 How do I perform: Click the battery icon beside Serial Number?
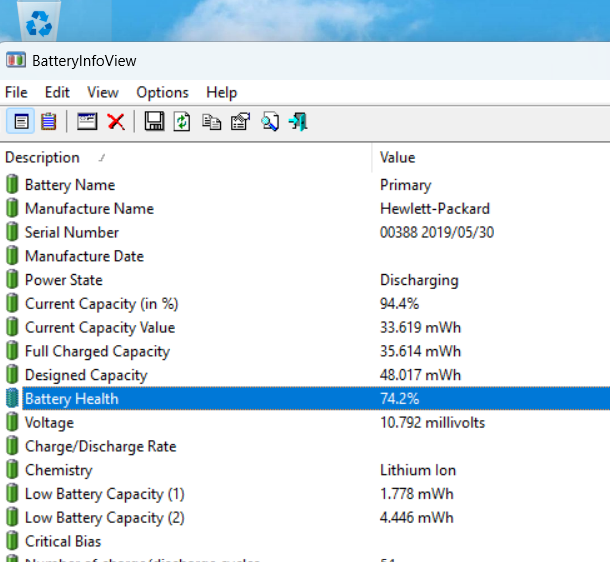(12, 232)
